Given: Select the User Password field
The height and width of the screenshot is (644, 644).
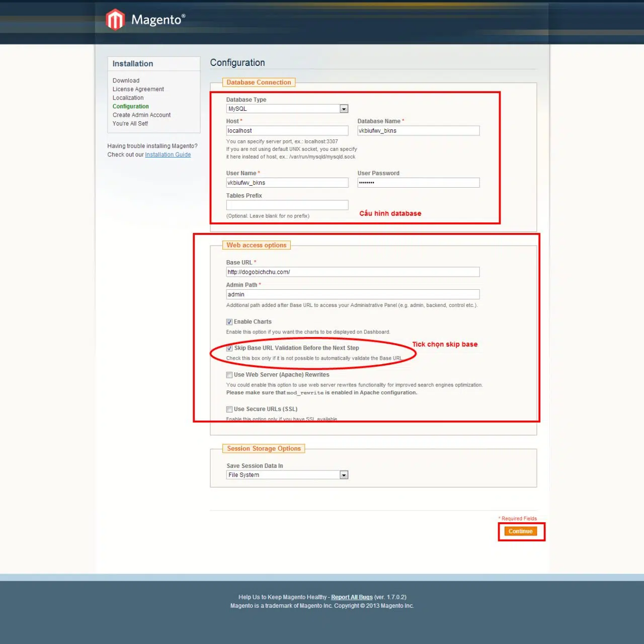Looking at the screenshot, I should coord(418,183).
